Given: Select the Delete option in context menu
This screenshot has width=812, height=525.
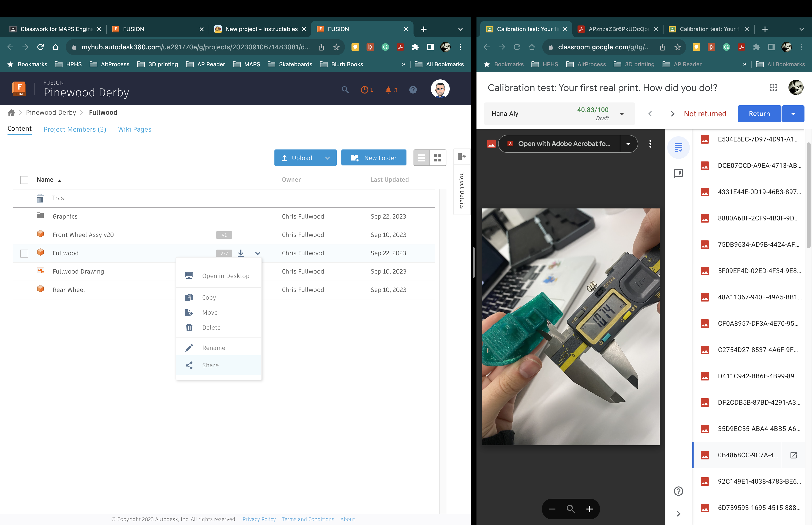Looking at the screenshot, I should pyautogui.click(x=211, y=327).
